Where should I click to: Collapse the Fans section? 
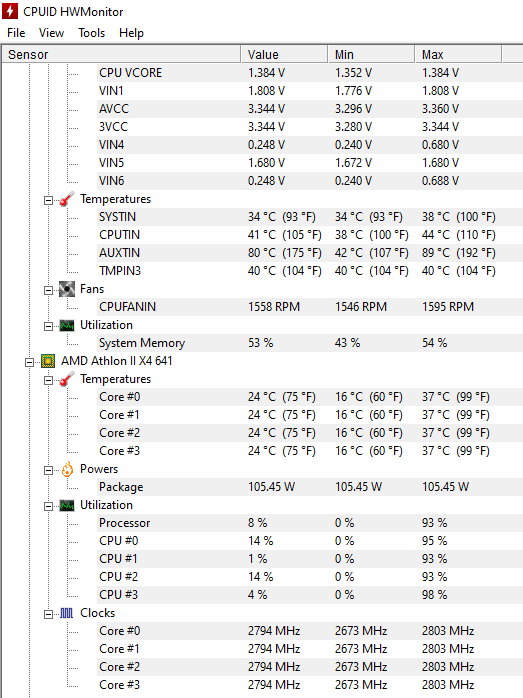click(48, 290)
